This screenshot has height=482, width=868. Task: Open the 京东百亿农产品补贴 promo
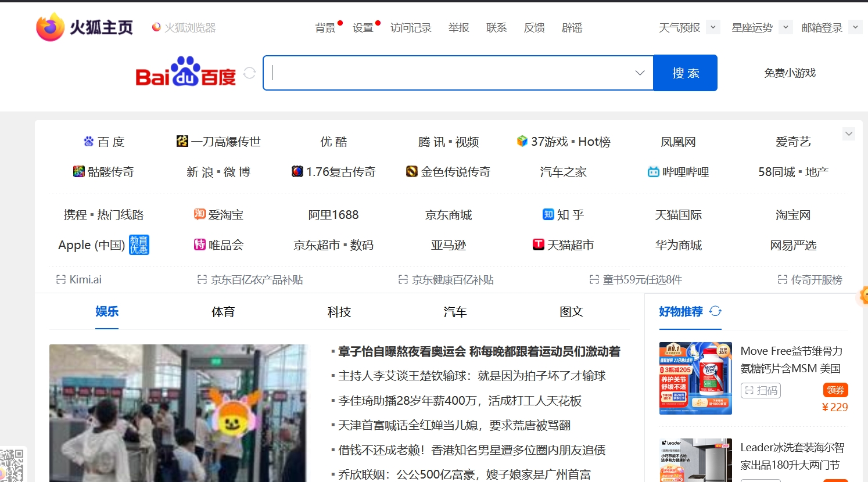click(x=250, y=279)
